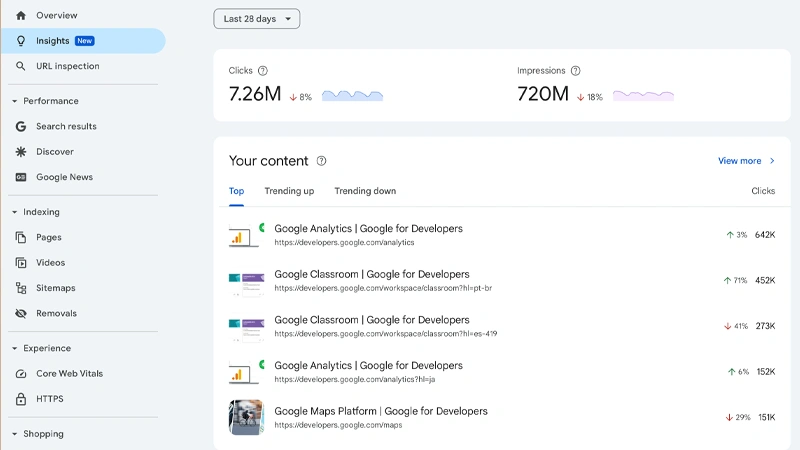Click the Insights lightbulb icon
800x450 pixels.
(x=20, y=41)
